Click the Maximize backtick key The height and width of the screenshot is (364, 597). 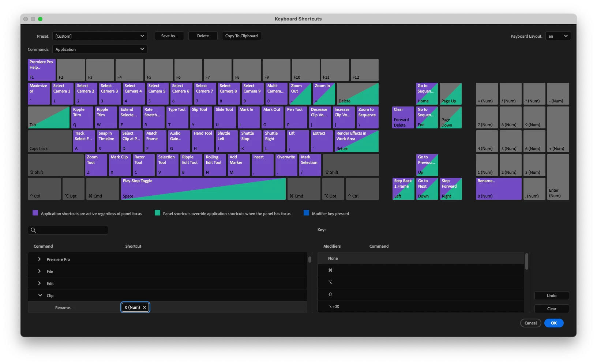(x=39, y=94)
